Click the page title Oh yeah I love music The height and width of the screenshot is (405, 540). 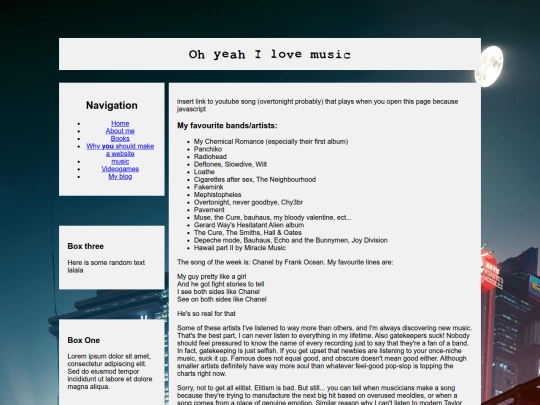pyautogui.click(x=270, y=54)
